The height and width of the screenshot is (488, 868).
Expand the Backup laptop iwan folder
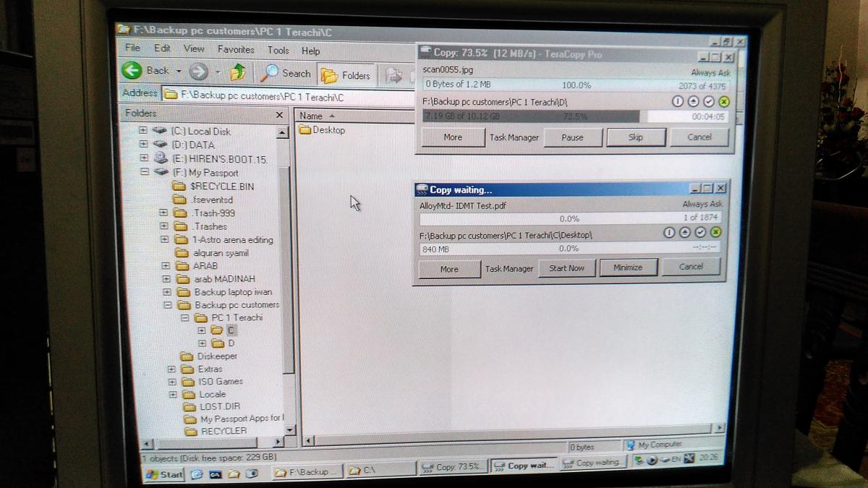(166, 292)
